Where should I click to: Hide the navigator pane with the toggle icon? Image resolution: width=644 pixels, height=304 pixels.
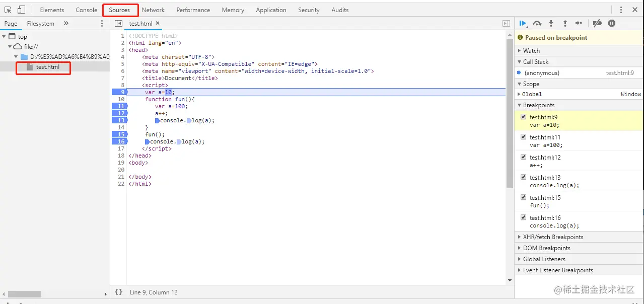point(118,23)
